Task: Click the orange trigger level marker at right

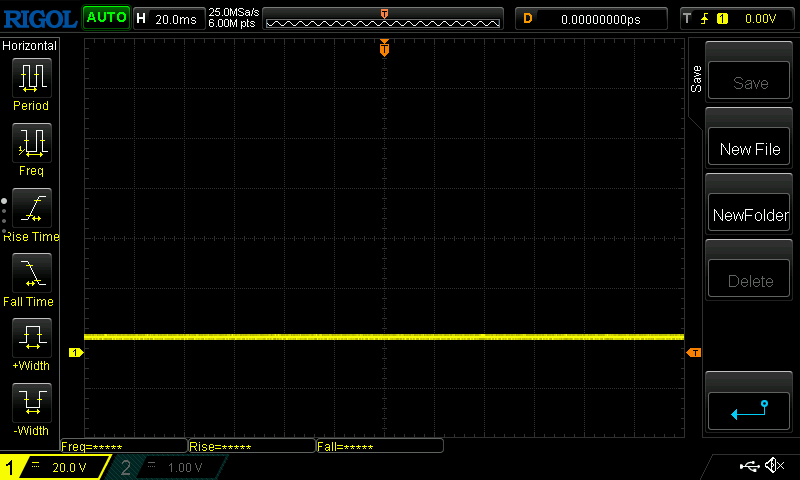Action: click(693, 352)
